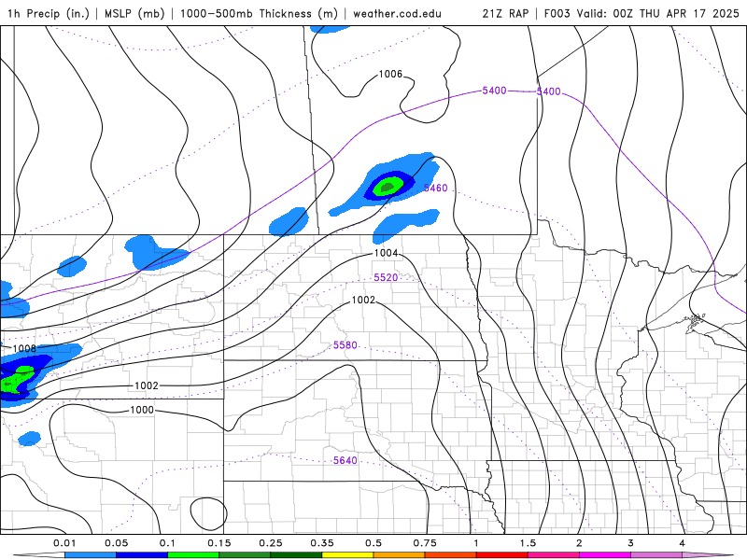
Task: Click the 1006 isobar label
Action: (390, 74)
